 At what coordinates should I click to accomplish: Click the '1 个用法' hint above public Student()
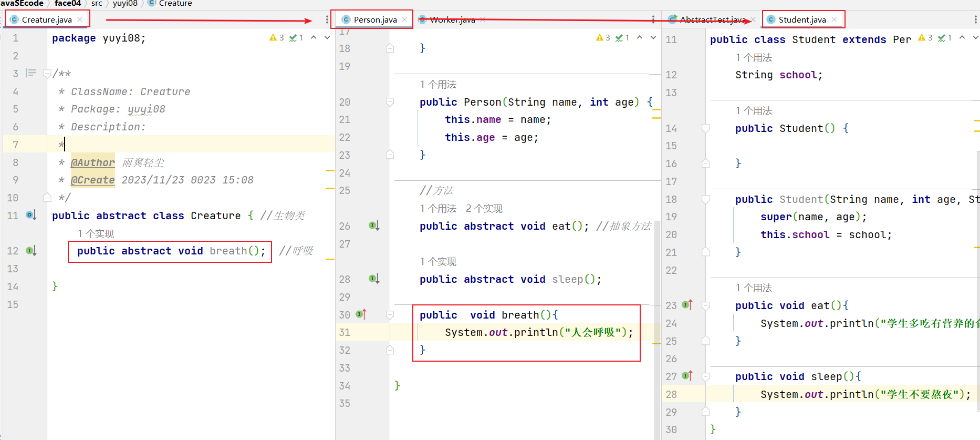click(754, 110)
